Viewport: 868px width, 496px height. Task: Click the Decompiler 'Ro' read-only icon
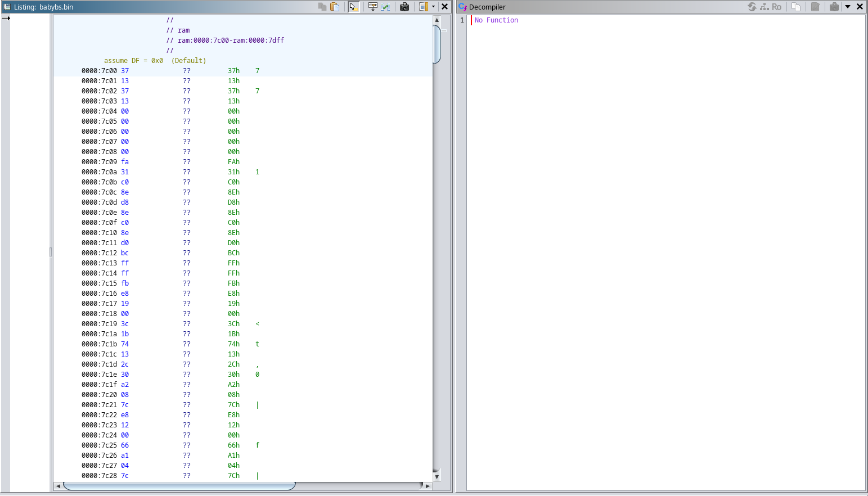tap(777, 7)
